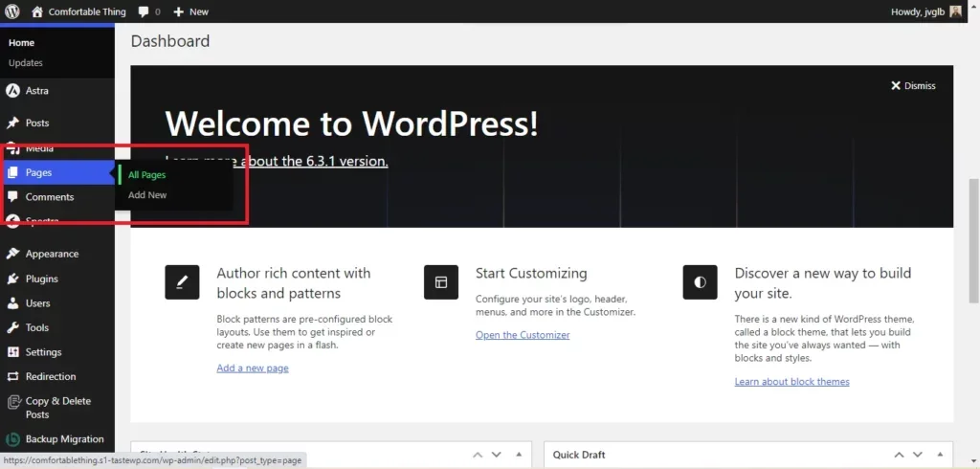
Task: Click the Redirection arrows icon
Action: coord(12,376)
